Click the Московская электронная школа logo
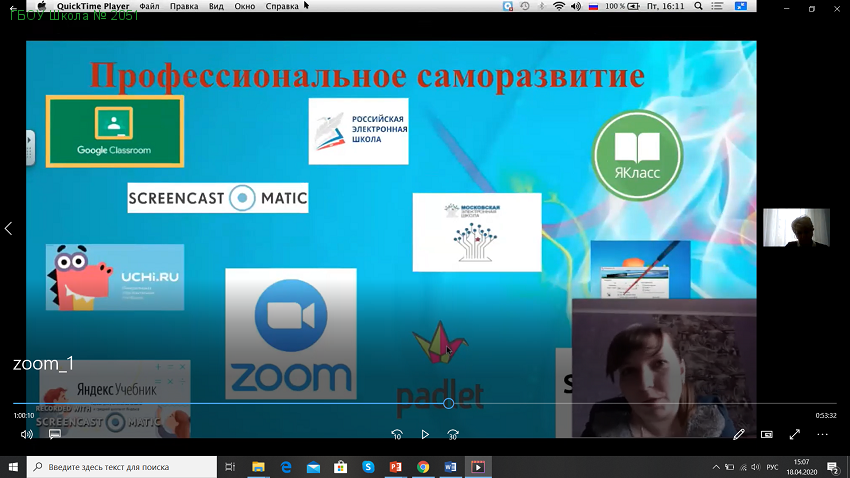Viewport: 850px width, 478px height. [x=477, y=232]
